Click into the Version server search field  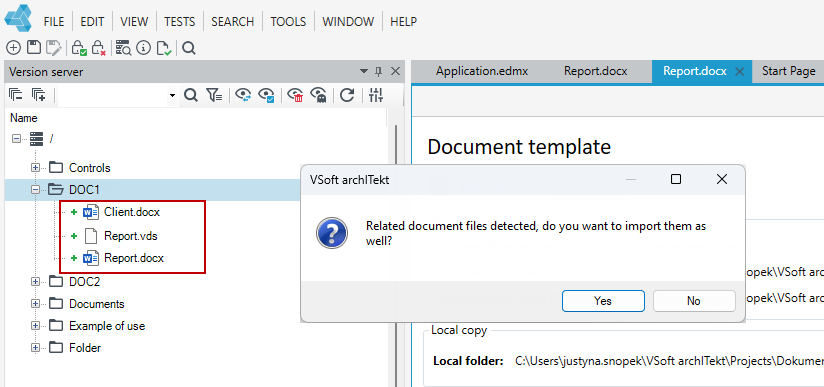112,96
